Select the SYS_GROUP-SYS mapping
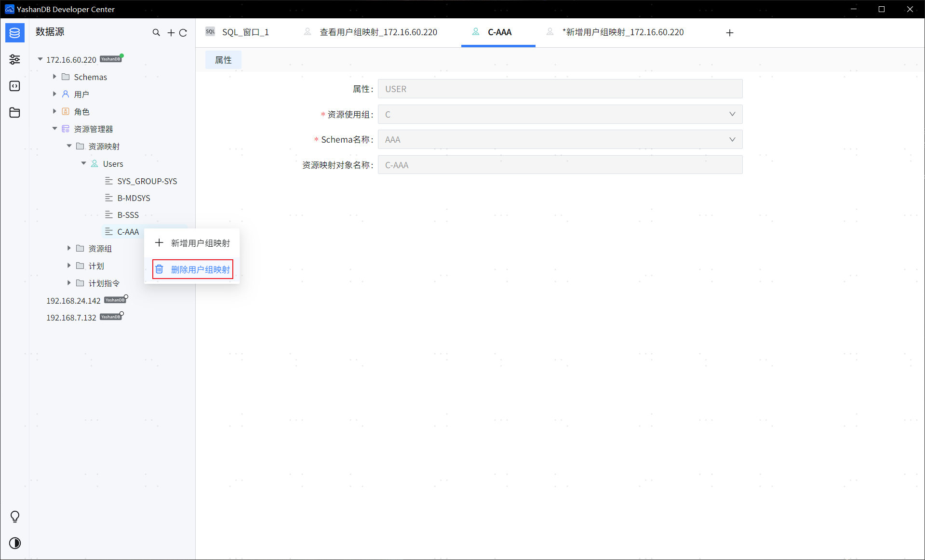The height and width of the screenshot is (560, 925). click(x=147, y=181)
